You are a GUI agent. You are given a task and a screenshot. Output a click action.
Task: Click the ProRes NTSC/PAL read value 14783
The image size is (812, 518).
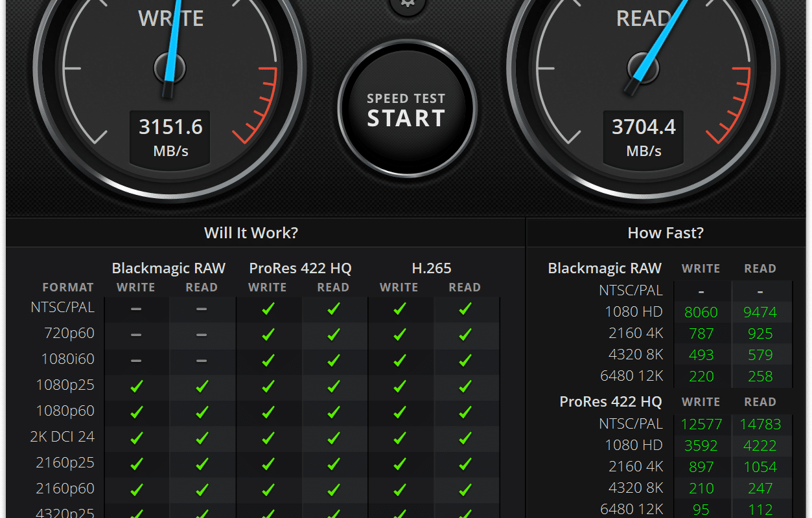click(760, 424)
